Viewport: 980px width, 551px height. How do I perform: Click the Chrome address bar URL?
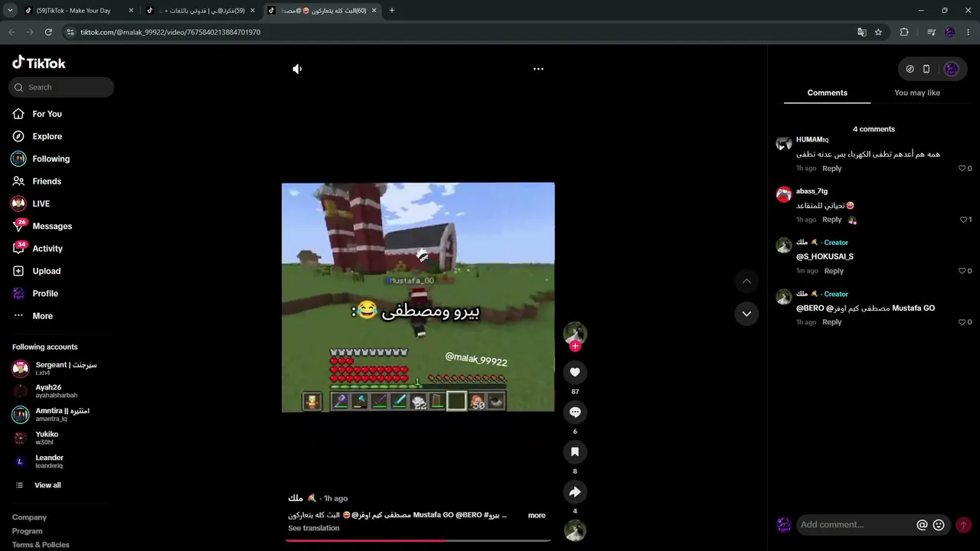click(170, 32)
